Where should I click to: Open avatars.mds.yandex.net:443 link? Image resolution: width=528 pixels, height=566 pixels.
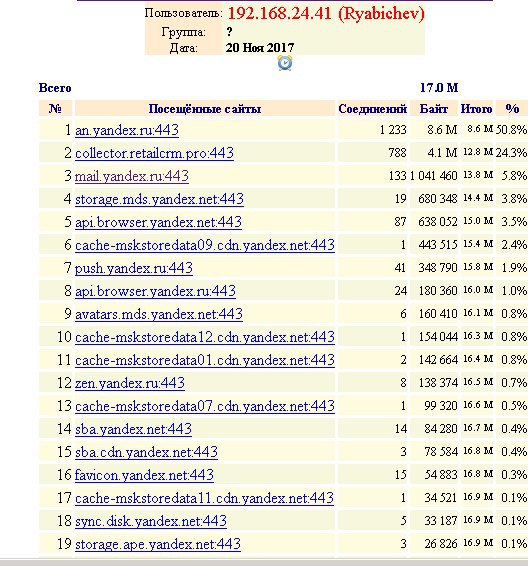(159, 314)
